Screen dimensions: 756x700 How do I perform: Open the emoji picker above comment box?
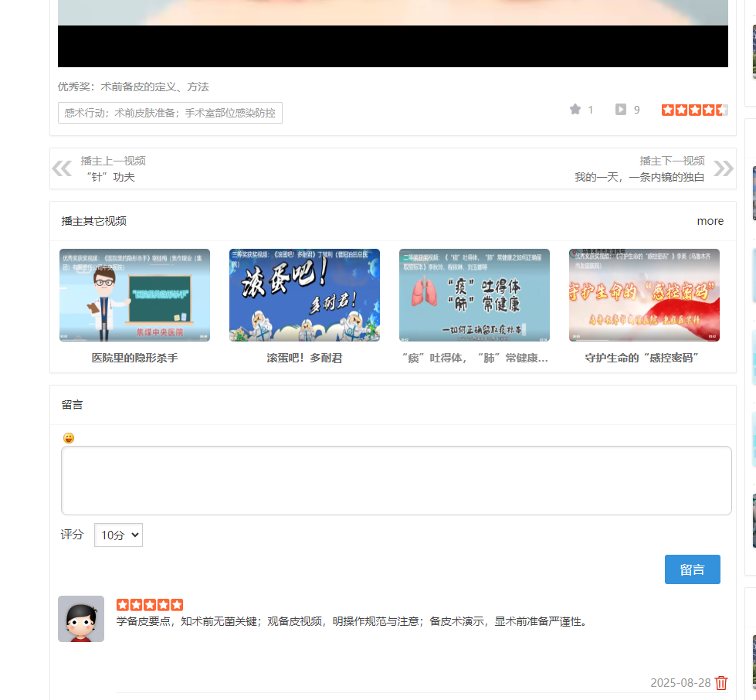click(69, 437)
